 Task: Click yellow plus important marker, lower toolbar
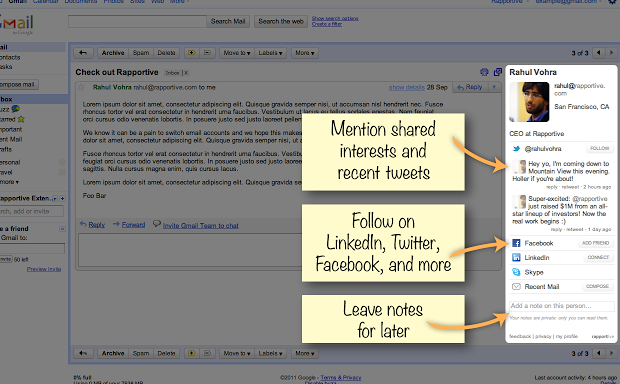[x=192, y=353]
